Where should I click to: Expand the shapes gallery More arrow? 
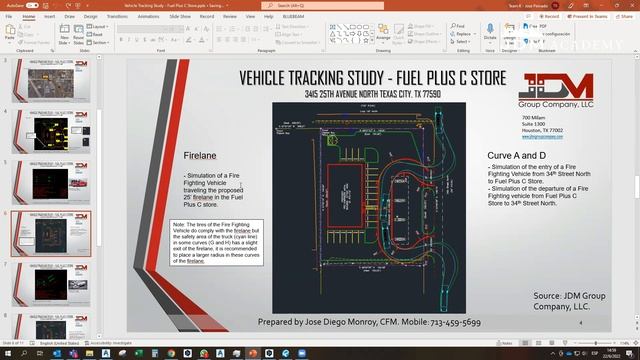pyautogui.click(x=372, y=41)
